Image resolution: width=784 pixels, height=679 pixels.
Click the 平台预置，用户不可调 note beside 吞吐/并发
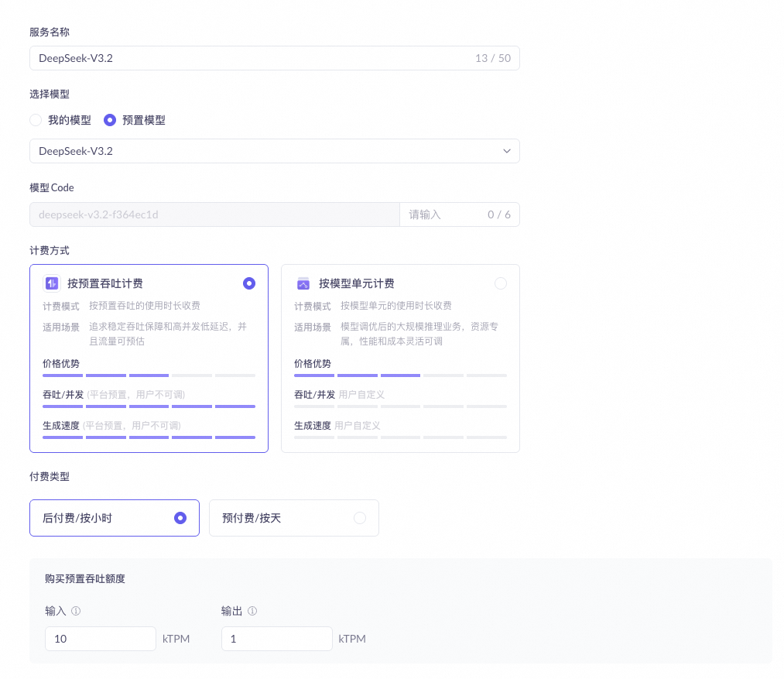pyautogui.click(x=136, y=395)
